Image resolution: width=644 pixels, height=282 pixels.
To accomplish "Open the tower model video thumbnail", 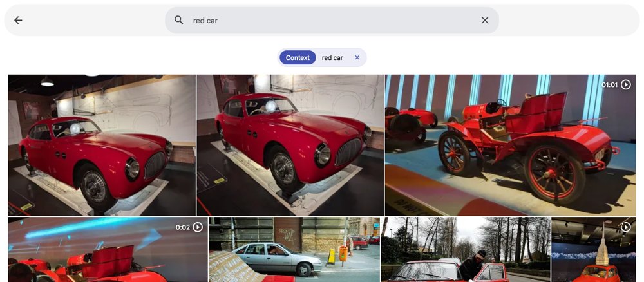I will tap(594, 250).
